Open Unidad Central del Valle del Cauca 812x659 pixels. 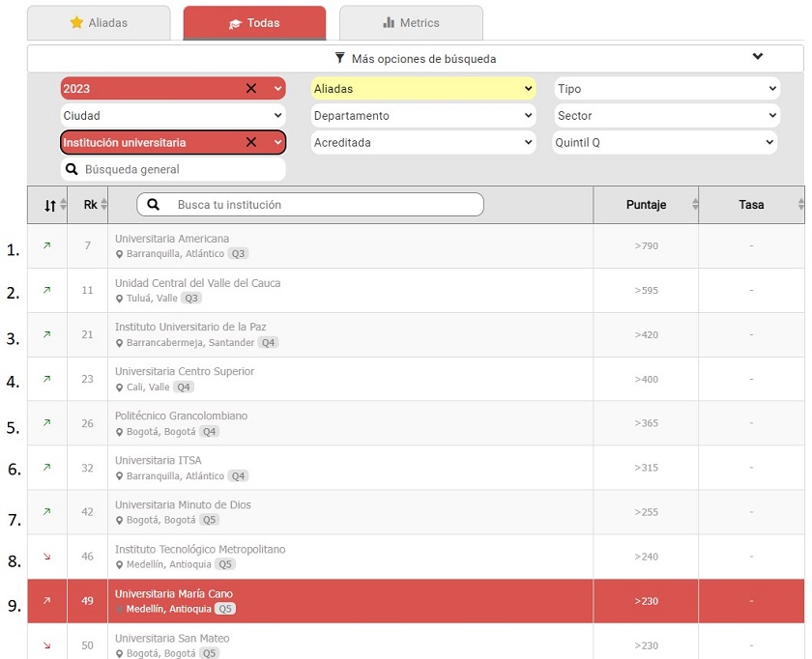[198, 283]
